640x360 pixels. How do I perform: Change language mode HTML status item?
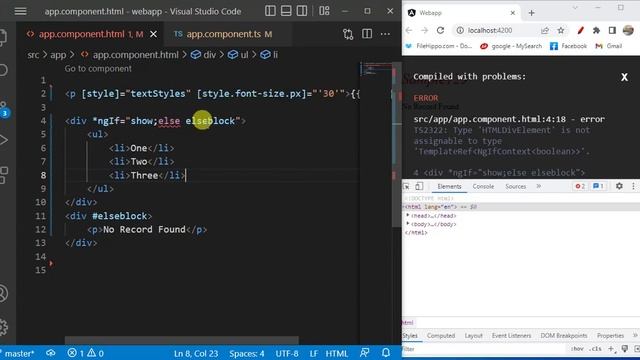(337, 353)
